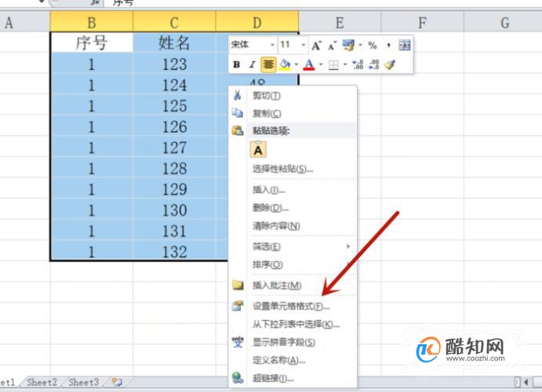Choose 显示拼音字段(S) menu entry

point(293,342)
